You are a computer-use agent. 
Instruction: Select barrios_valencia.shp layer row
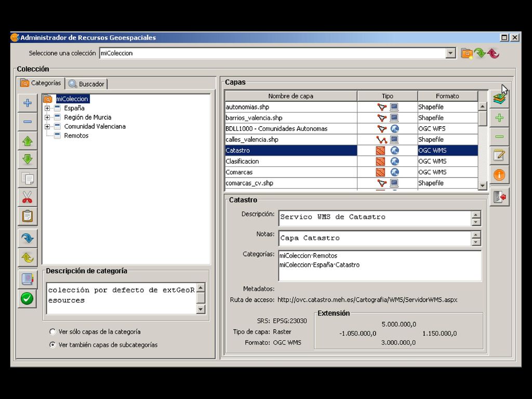tap(352, 118)
